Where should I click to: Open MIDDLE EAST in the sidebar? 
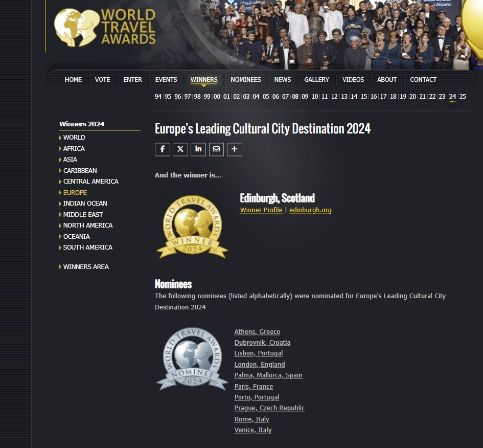click(x=83, y=214)
